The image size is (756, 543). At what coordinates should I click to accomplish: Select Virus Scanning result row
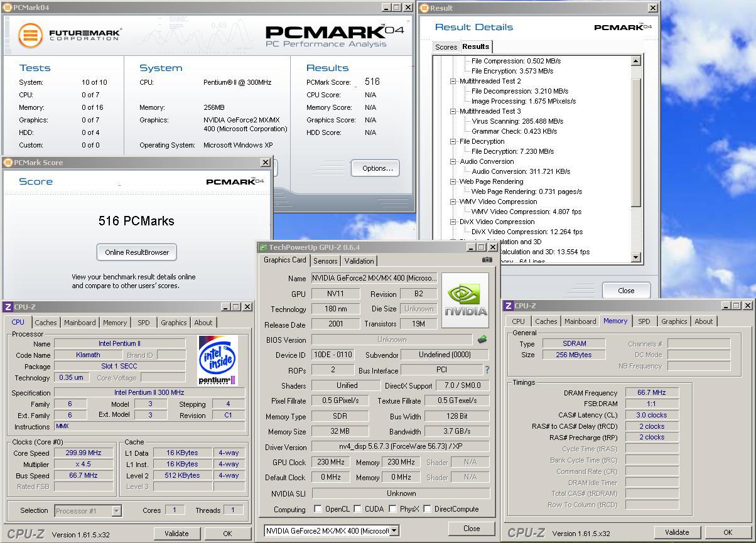517,121
